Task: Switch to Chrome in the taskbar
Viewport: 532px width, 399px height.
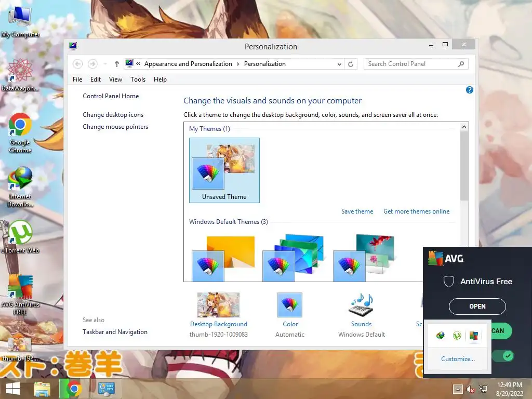Action: [74, 389]
